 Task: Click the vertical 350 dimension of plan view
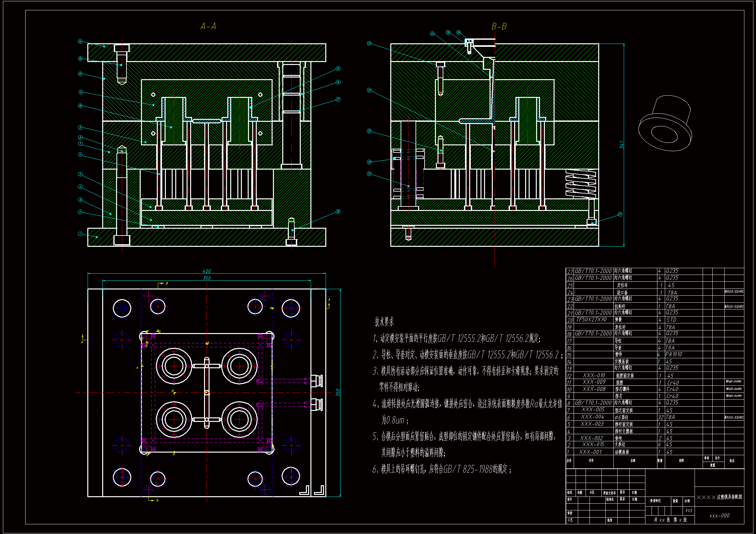coord(338,393)
